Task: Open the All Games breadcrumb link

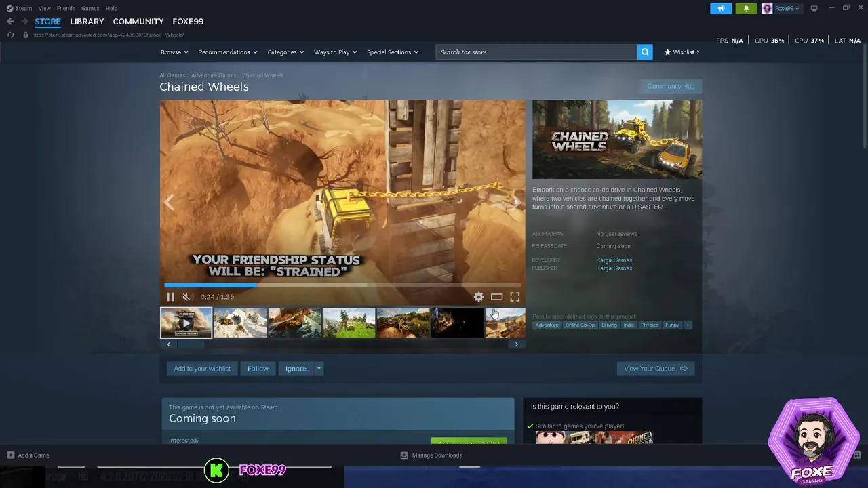Action: point(172,75)
